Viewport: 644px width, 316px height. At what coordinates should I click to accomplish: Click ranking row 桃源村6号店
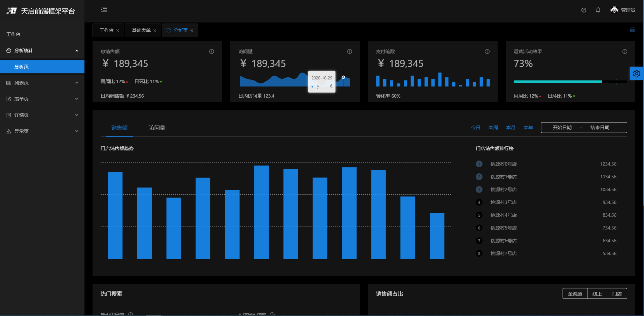pyautogui.click(x=546, y=241)
